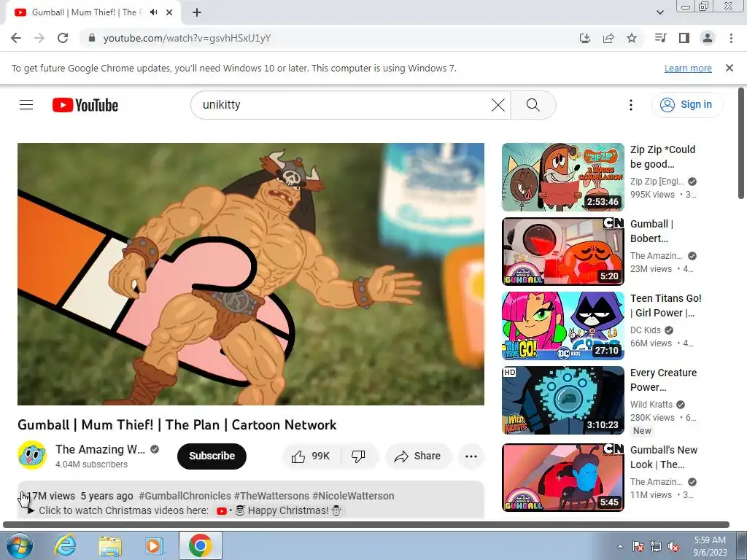Open Windows Explorer from taskbar
This screenshot has height=560, width=747.
pyautogui.click(x=110, y=545)
